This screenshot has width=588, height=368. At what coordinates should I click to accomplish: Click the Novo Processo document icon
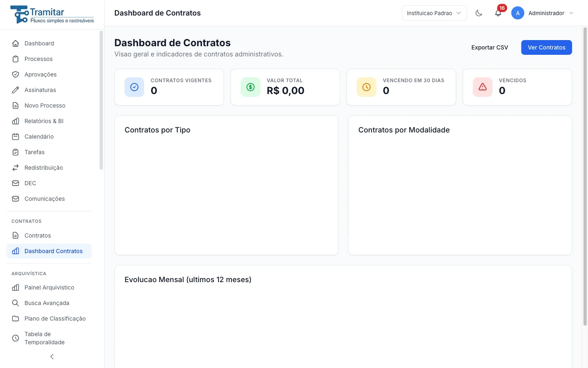pyautogui.click(x=16, y=105)
